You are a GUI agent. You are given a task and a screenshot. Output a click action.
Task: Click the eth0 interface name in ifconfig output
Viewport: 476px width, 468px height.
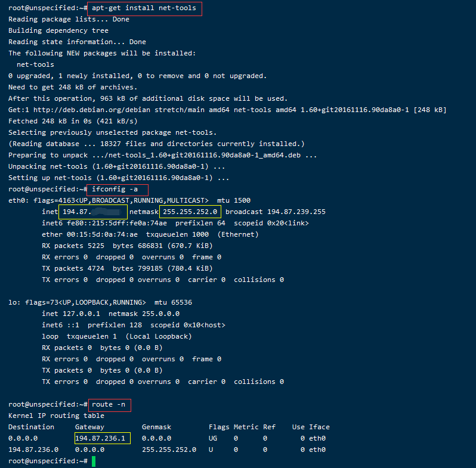click(x=17, y=200)
